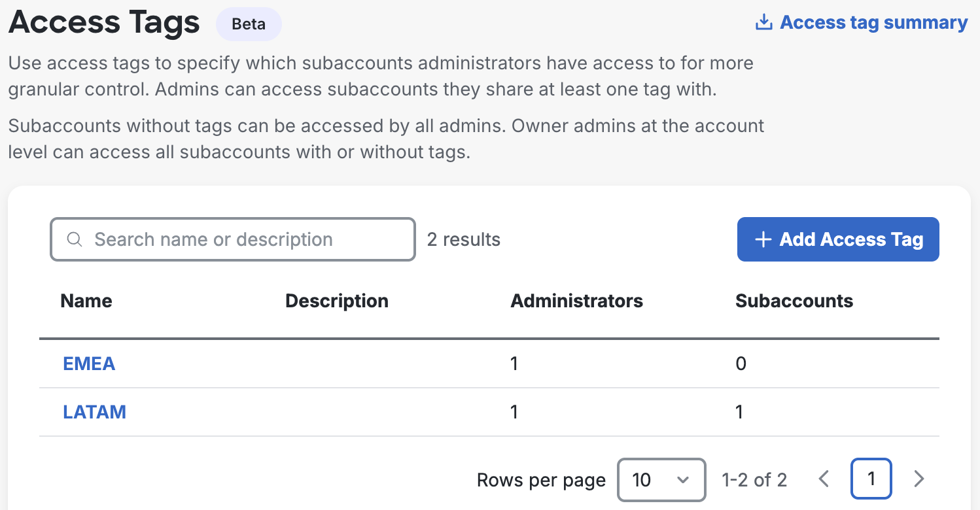The image size is (980, 510).
Task: Click the 1-2 of 2 results indicator
Action: click(x=754, y=479)
